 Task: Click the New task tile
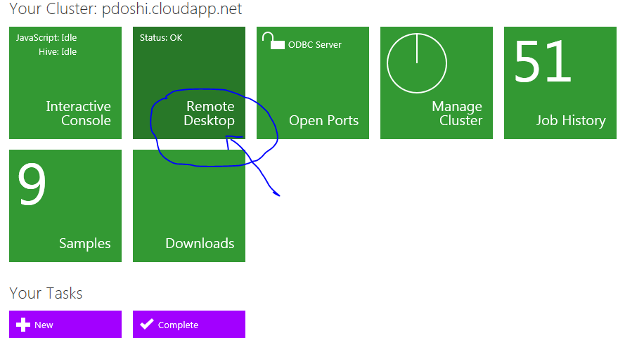coord(65,325)
